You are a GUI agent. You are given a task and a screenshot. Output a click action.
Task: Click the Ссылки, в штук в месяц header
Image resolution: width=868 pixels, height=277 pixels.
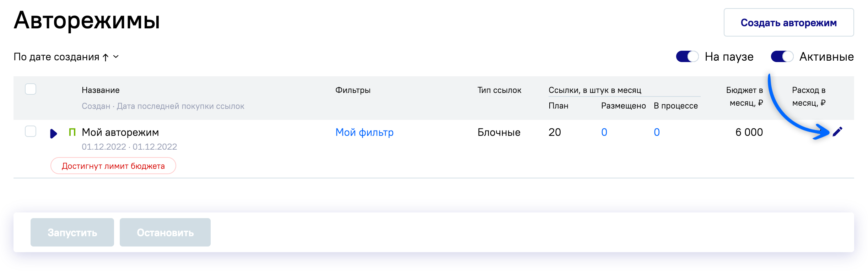coord(595,90)
